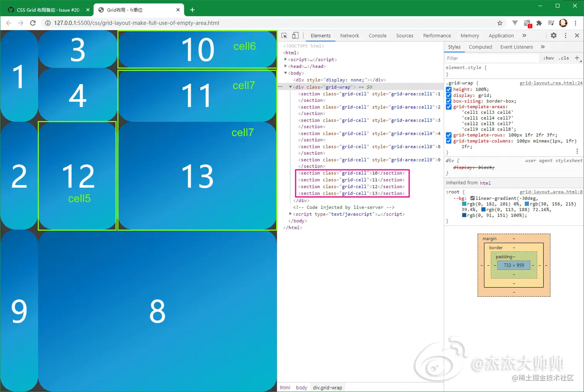Select the body breadcrumb
584x392 pixels.
click(301, 387)
